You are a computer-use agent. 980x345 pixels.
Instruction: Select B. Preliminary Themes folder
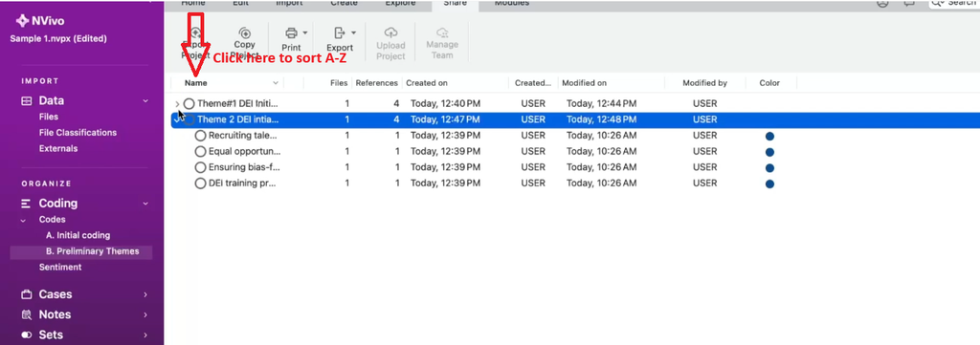pos(93,251)
